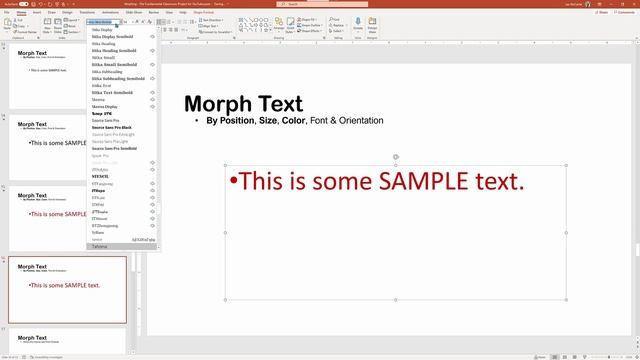Open the Arrange menu
Viewport: 640px width, 360px height.
[279, 25]
